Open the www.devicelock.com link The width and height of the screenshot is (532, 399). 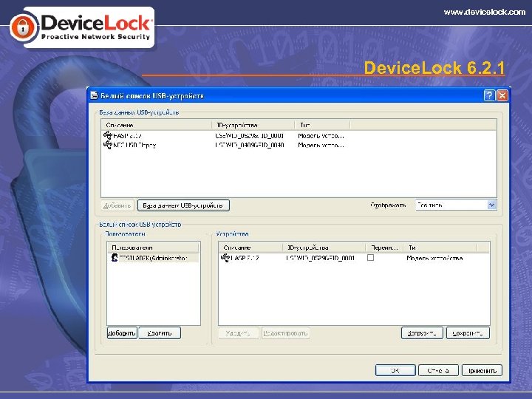pos(484,13)
